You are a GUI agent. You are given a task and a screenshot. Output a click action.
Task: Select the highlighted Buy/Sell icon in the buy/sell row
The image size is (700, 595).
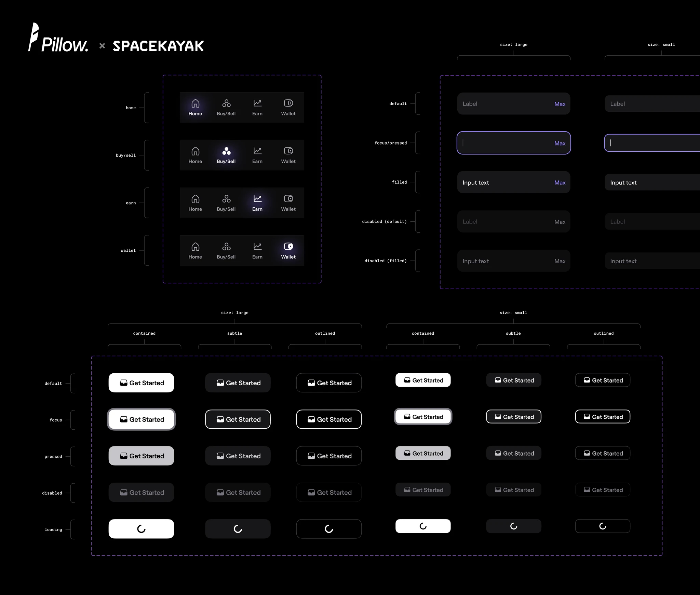226,151
